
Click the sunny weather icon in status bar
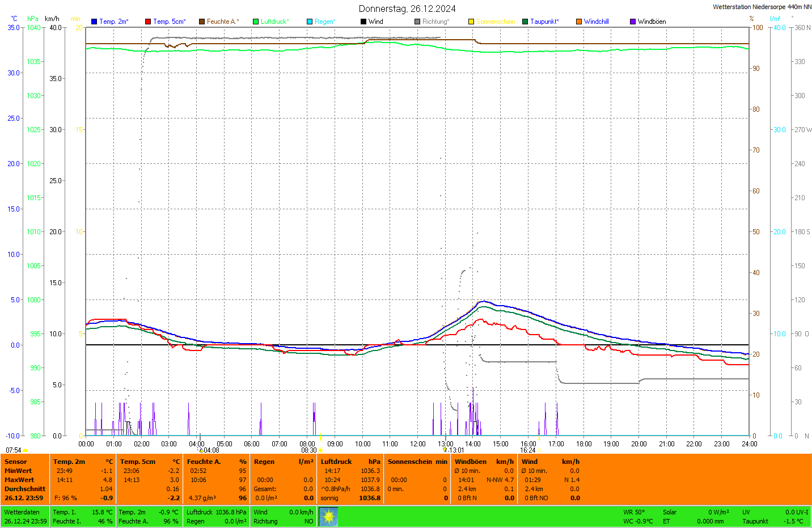coord(328,517)
